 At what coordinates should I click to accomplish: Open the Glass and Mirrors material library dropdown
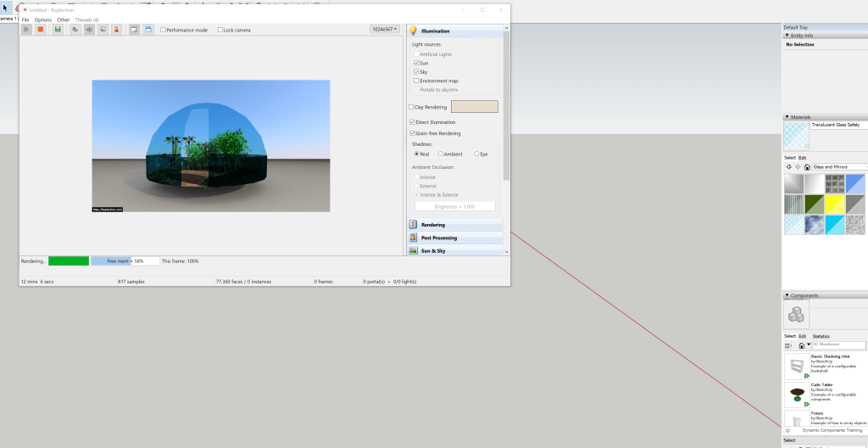tap(839, 166)
